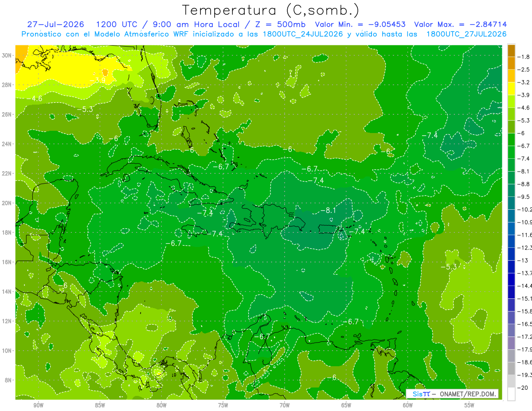Click the '18N' latitude axis label
The image size is (532, 411).
tap(7, 232)
